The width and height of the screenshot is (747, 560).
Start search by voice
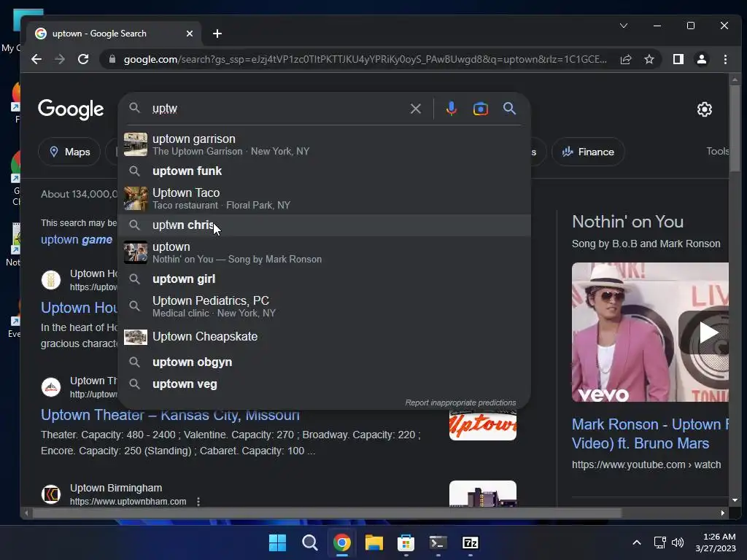(x=451, y=109)
